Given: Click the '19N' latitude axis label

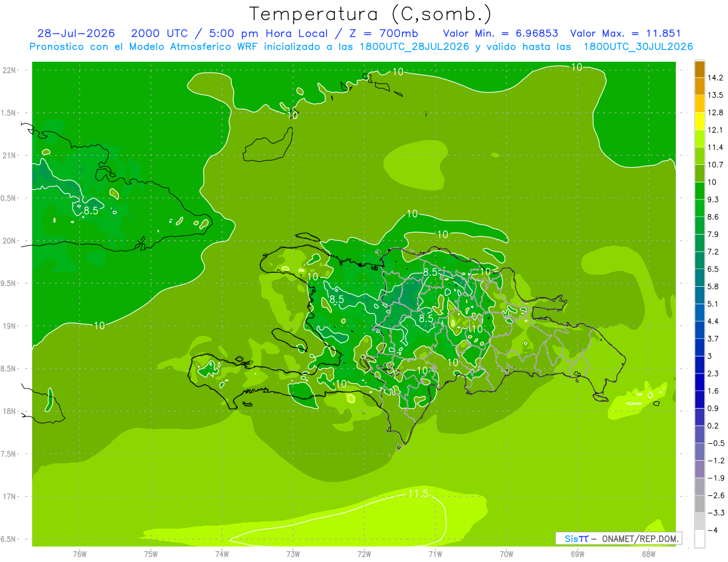Looking at the screenshot, I should [10, 326].
